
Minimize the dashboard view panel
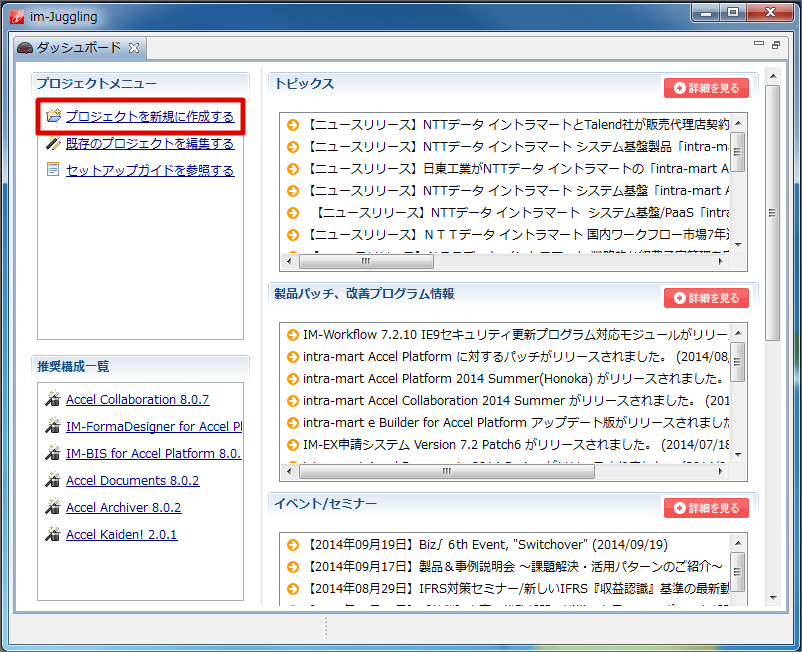tap(758, 46)
